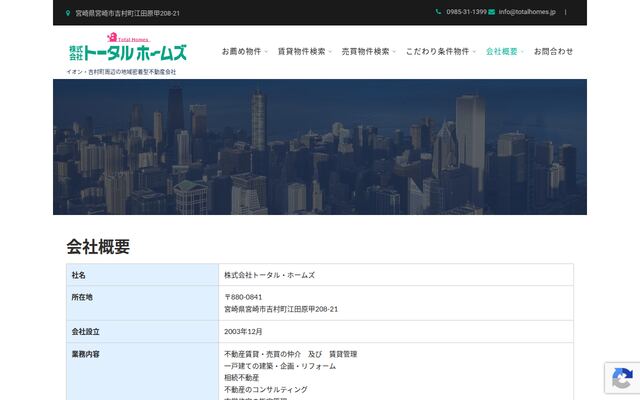The height and width of the screenshot is (400, 640).
Task: Click the 所在地 table header cell
Action: coord(142,303)
